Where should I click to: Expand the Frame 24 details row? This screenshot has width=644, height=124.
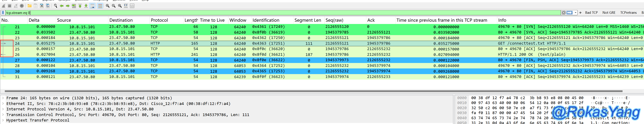click(x=3, y=98)
